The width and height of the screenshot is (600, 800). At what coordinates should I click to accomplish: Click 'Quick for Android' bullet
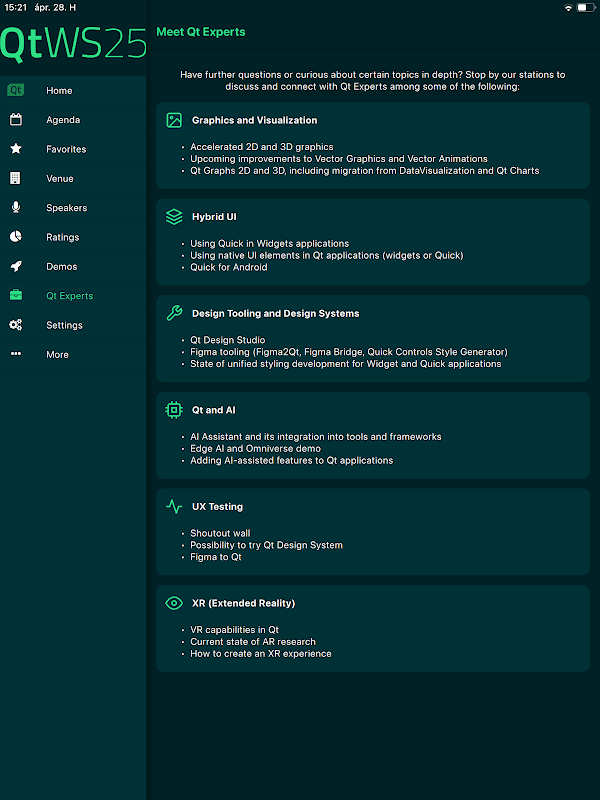click(x=229, y=267)
